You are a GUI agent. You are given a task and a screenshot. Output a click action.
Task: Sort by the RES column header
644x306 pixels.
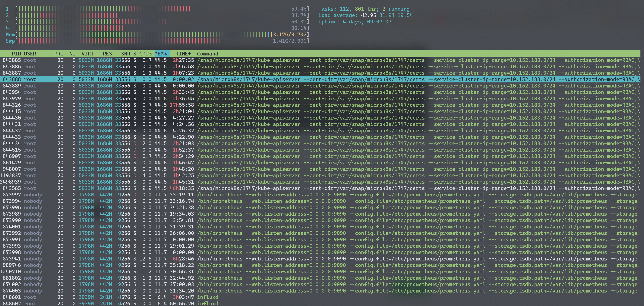pyautogui.click(x=107, y=54)
